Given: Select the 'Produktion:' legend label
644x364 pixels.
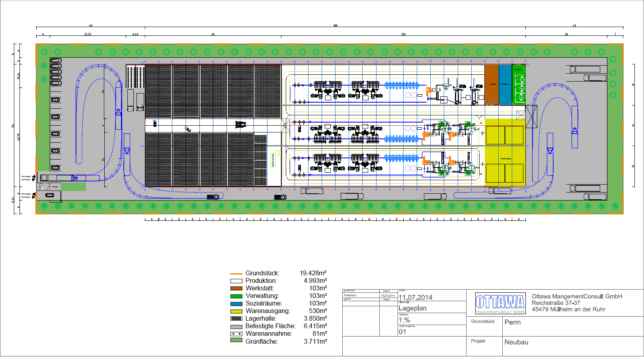Looking at the screenshot, I should (x=261, y=281).
